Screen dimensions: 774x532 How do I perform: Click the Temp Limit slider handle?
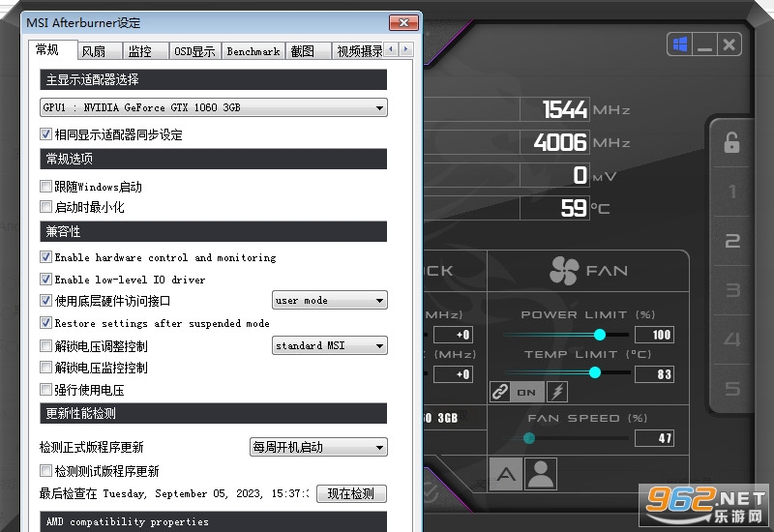coord(595,372)
